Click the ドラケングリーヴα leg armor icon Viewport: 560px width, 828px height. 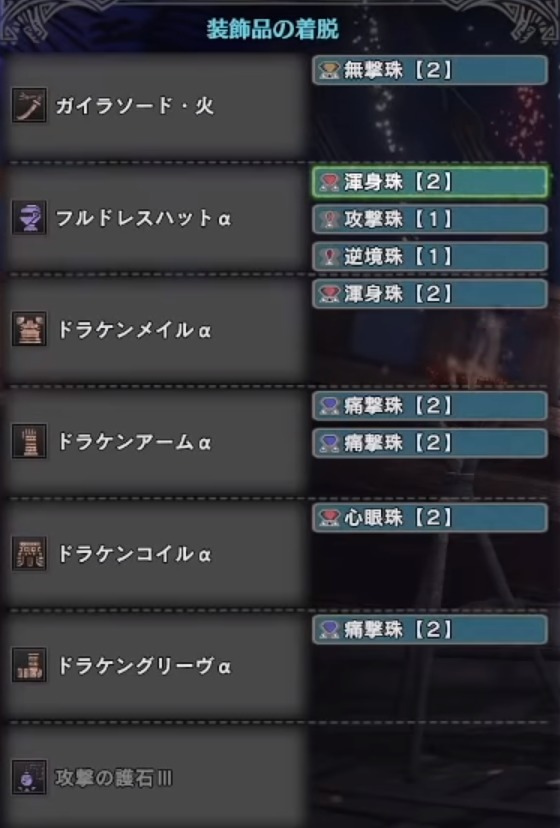point(30,665)
